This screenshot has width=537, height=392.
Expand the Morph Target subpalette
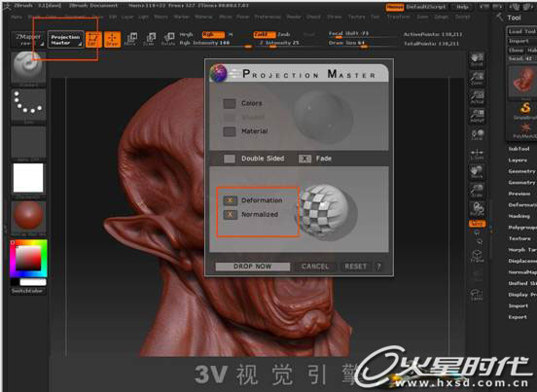tap(522, 250)
